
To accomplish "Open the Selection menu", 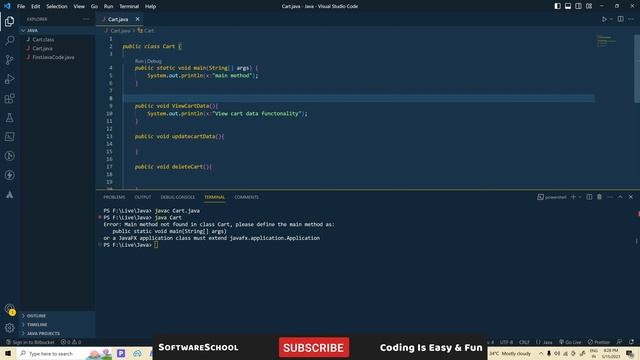I will (x=56, y=6).
